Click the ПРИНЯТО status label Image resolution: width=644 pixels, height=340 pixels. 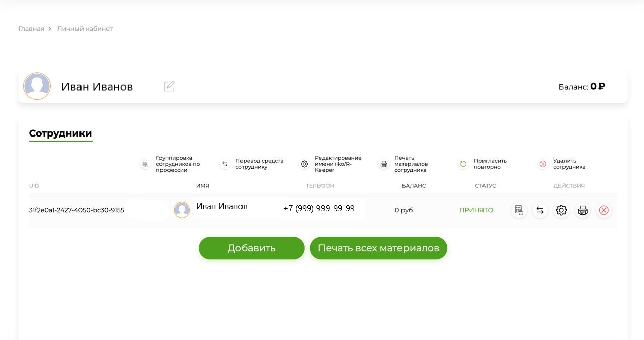476,210
